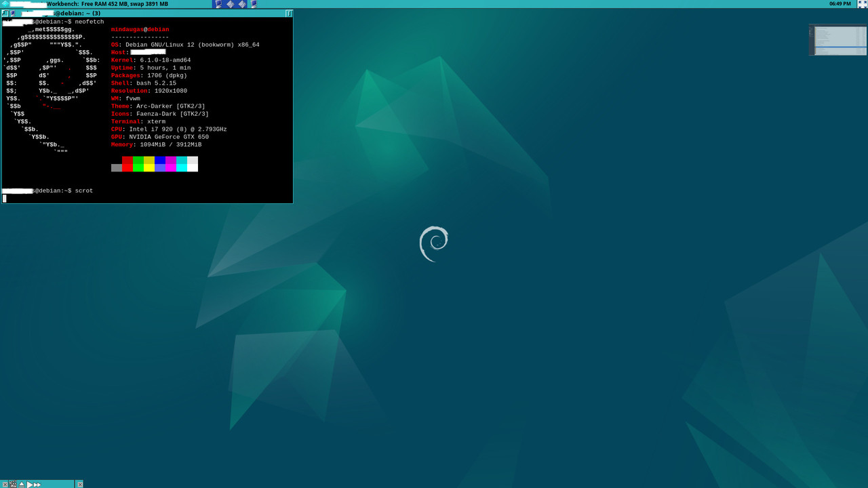Click the 'WM: fvwm' line
The image size is (868, 488).
coord(125,98)
